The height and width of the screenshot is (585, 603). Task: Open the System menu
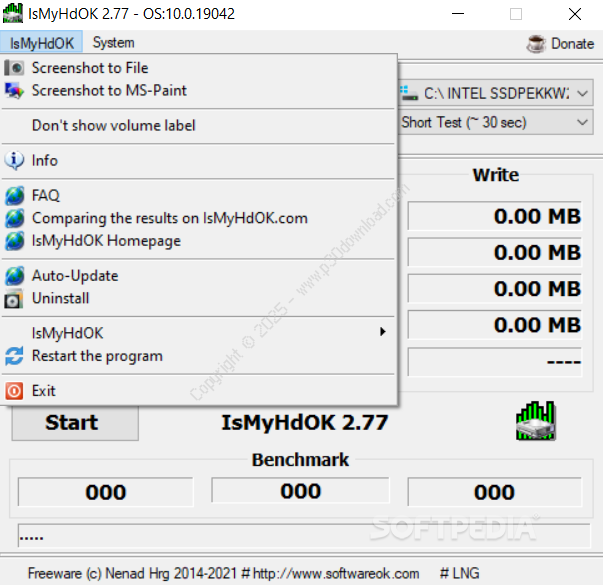pyautogui.click(x=113, y=43)
